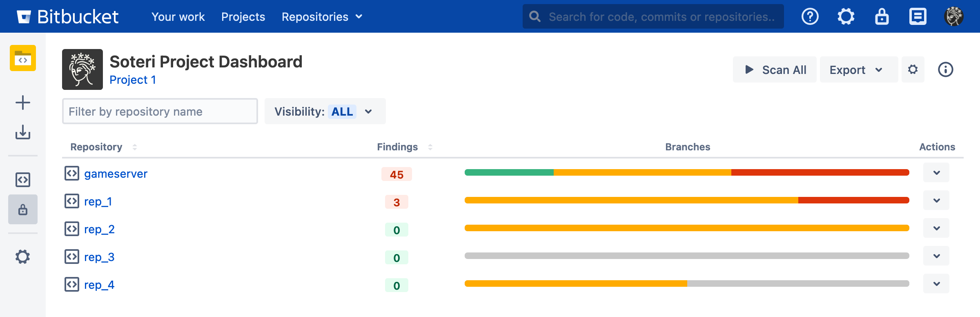Click the plus create icon in sidebar
The image size is (980, 317).
click(23, 103)
